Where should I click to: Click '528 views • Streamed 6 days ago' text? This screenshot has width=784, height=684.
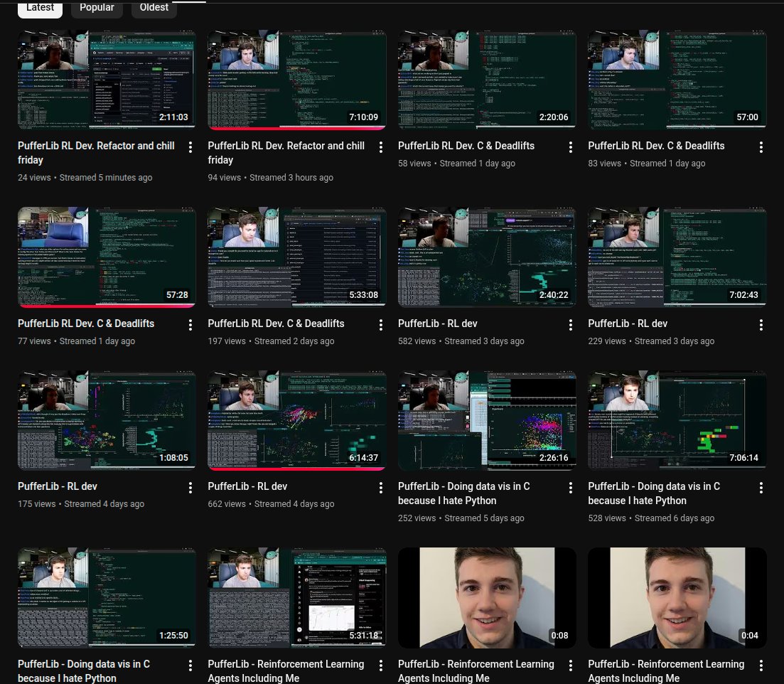(651, 518)
